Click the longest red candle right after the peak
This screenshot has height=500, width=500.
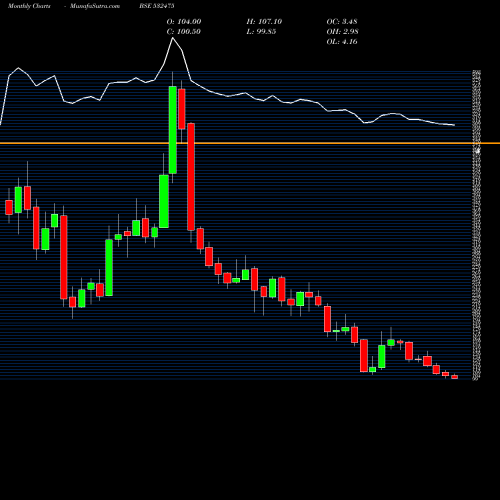[191, 177]
